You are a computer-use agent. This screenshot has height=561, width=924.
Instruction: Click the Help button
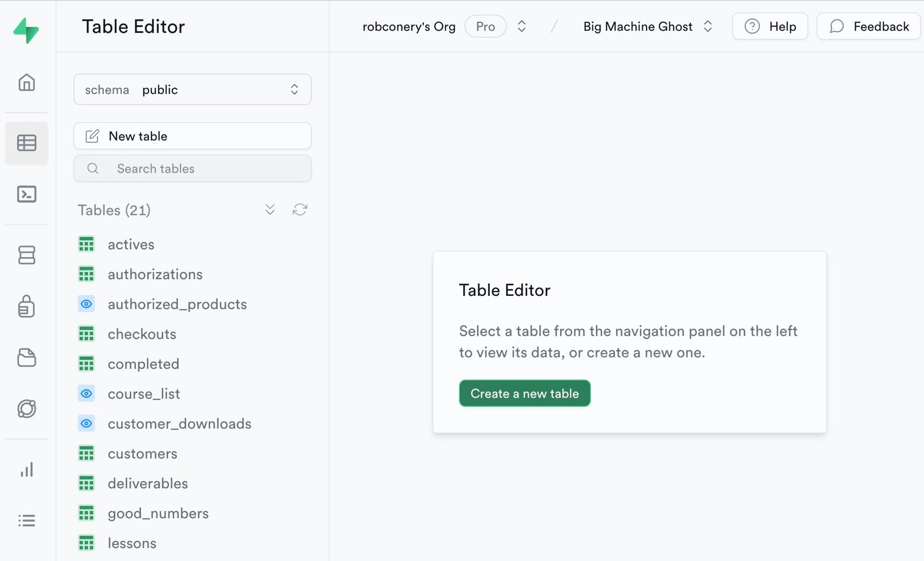pos(770,27)
